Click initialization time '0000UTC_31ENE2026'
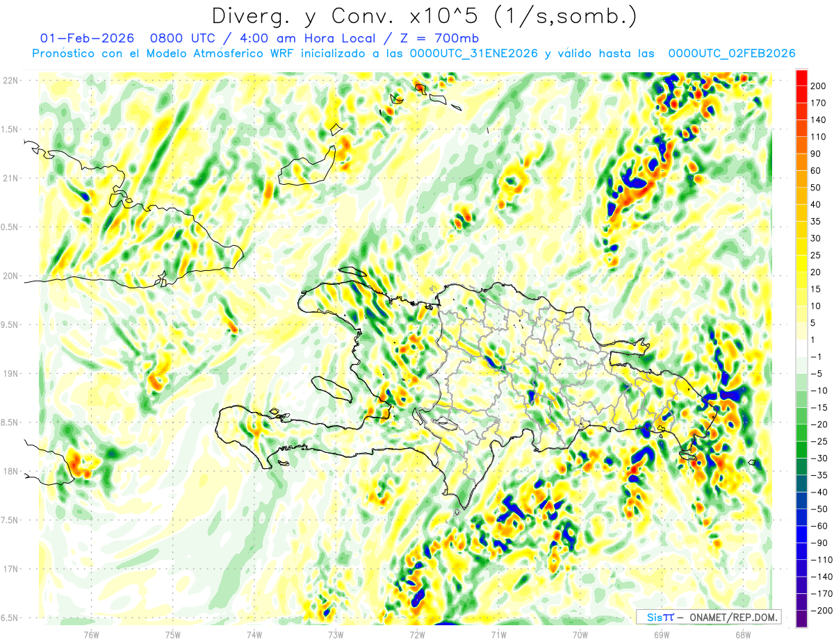 (473, 53)
